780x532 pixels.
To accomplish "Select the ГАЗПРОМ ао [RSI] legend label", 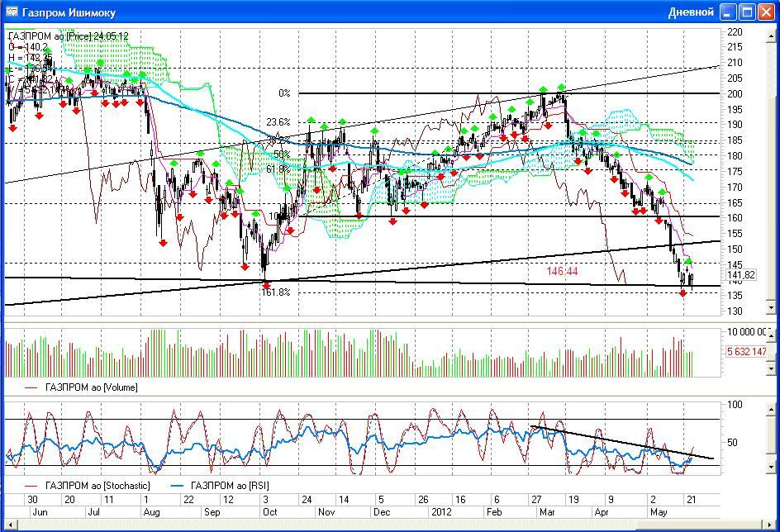I will 230,486.
